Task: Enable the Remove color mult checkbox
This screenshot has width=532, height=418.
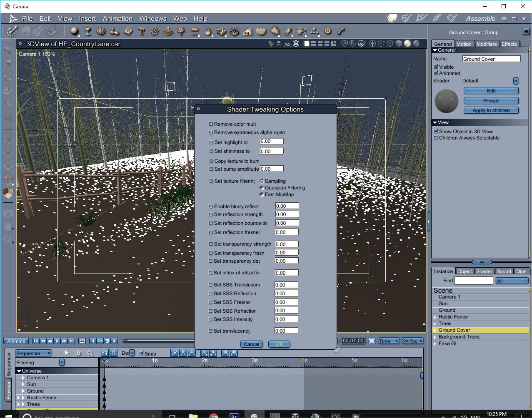Action: point(211,124)
